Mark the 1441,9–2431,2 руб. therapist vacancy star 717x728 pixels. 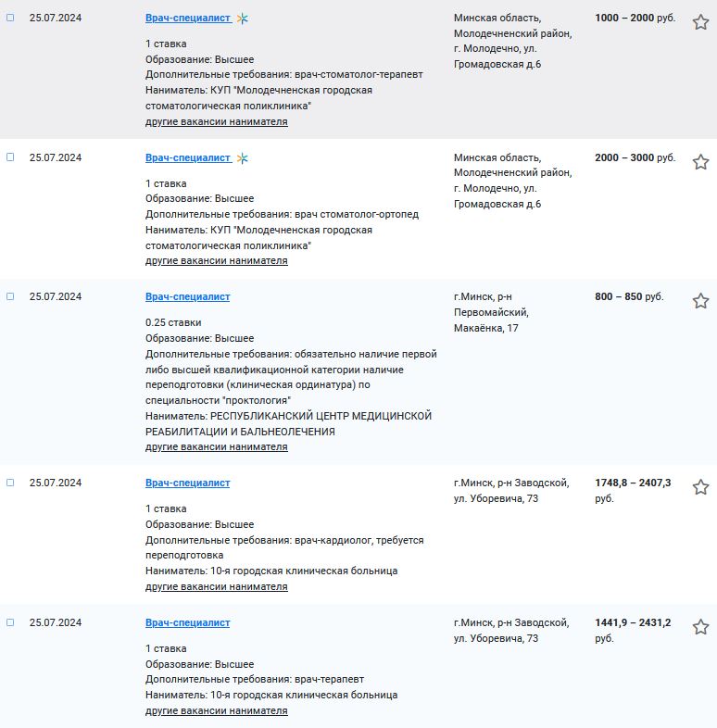(x=700, y=627)
